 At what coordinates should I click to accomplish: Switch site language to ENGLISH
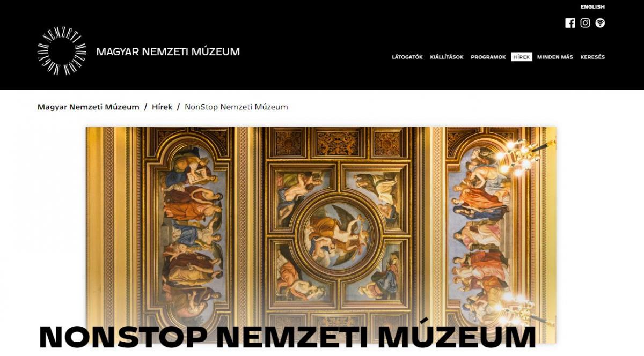[x=592, y=7]
